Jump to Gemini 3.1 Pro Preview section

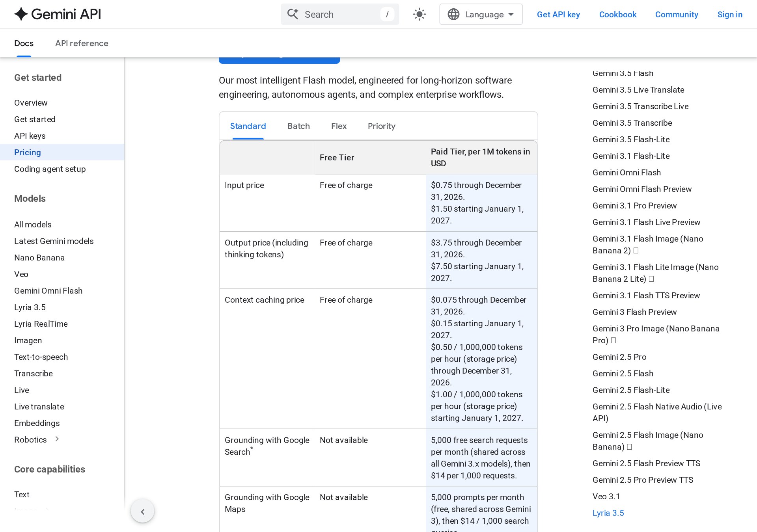pos(634,206)
